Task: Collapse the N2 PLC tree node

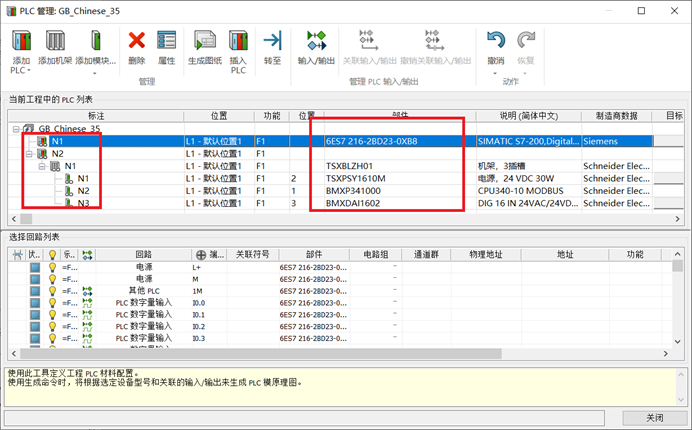Action: (x=29, y=154)
